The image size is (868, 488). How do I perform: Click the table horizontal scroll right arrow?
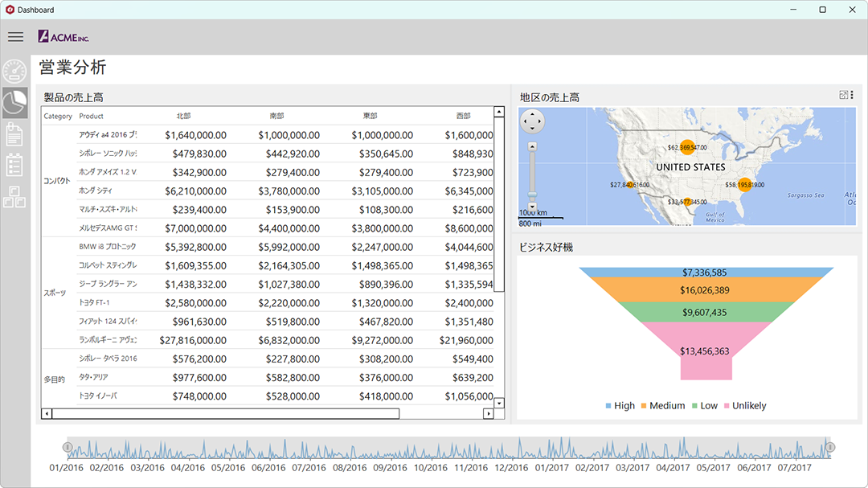[x=489, y=414]
